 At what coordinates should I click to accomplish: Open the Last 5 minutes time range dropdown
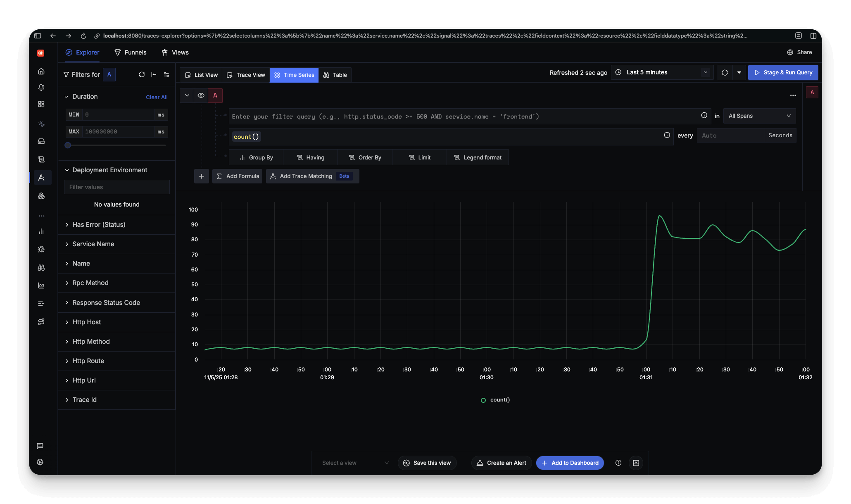pos(661,72)
